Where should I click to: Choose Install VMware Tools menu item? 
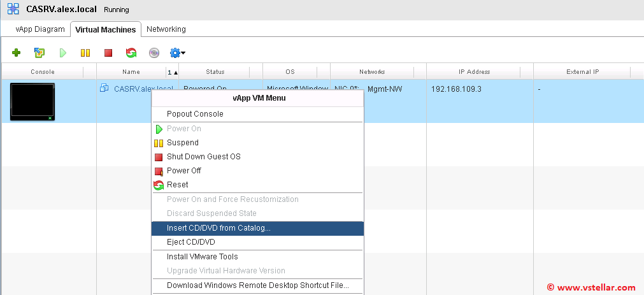tap(202, 257)
